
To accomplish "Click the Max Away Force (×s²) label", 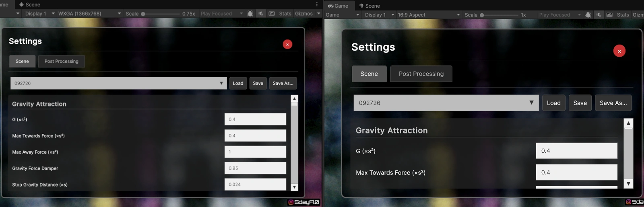I will coord(35,152).
